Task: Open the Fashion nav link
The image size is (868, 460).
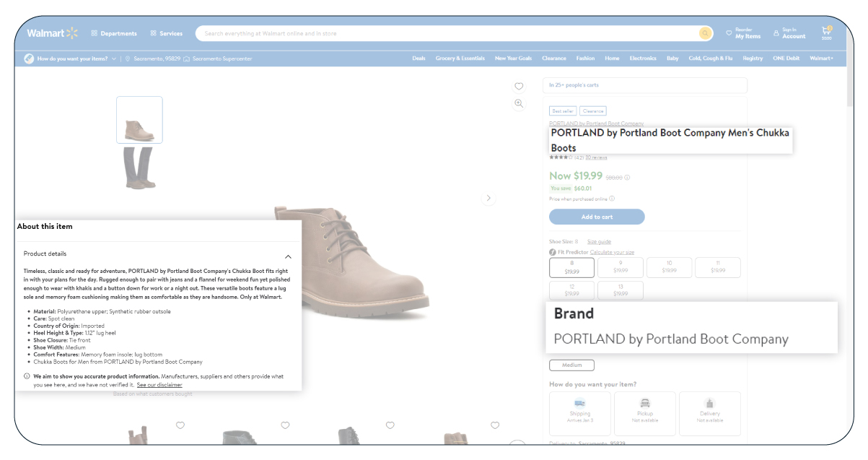Action: [585, 58]
